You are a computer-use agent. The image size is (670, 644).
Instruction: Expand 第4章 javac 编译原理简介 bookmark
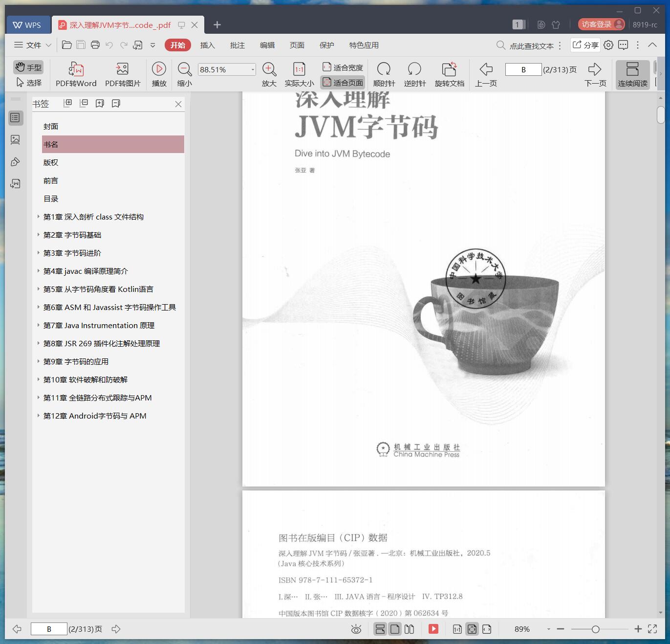tap(39, 271)
